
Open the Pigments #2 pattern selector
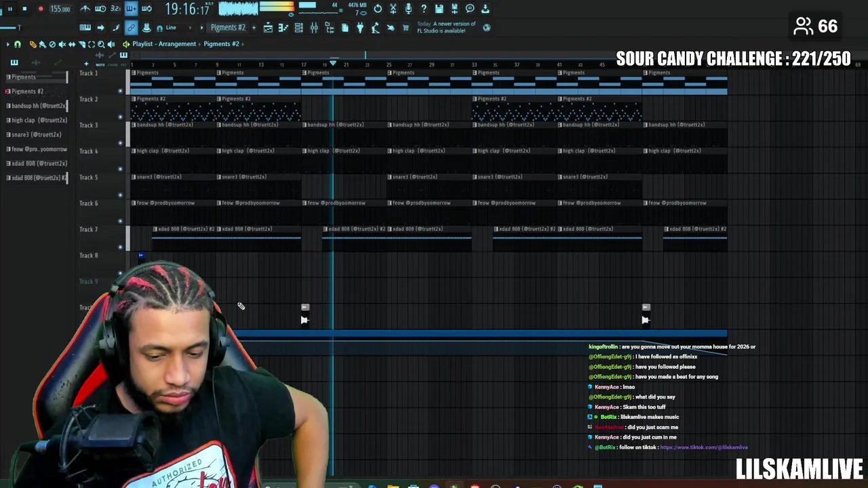click(228, 28)
